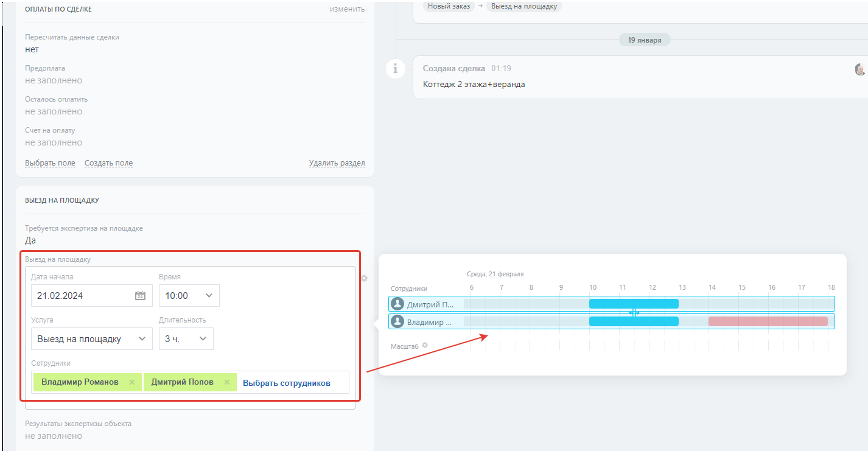The image size is (868, 451).
Task: Click the Среда, 21 февраля schedule date
Action: [x=495, y=274]
